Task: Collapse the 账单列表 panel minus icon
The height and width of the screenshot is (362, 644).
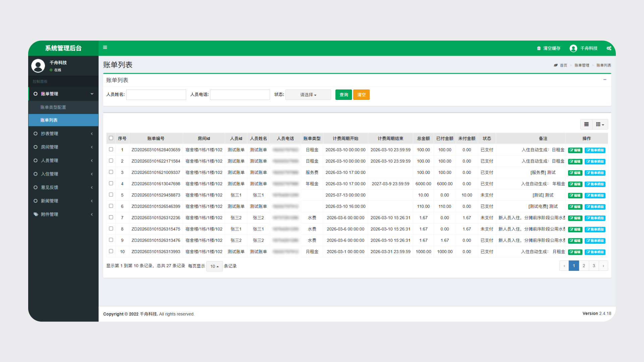Action: click(605, 80)
